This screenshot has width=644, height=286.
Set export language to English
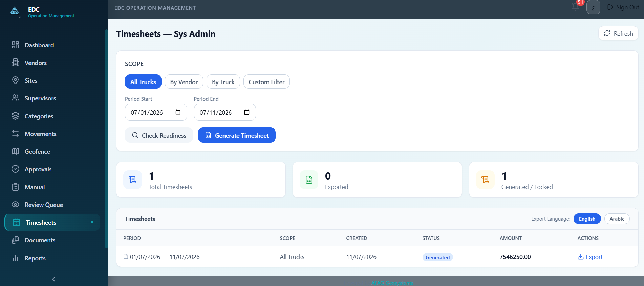pyautogui.click(x=587, y=219)
